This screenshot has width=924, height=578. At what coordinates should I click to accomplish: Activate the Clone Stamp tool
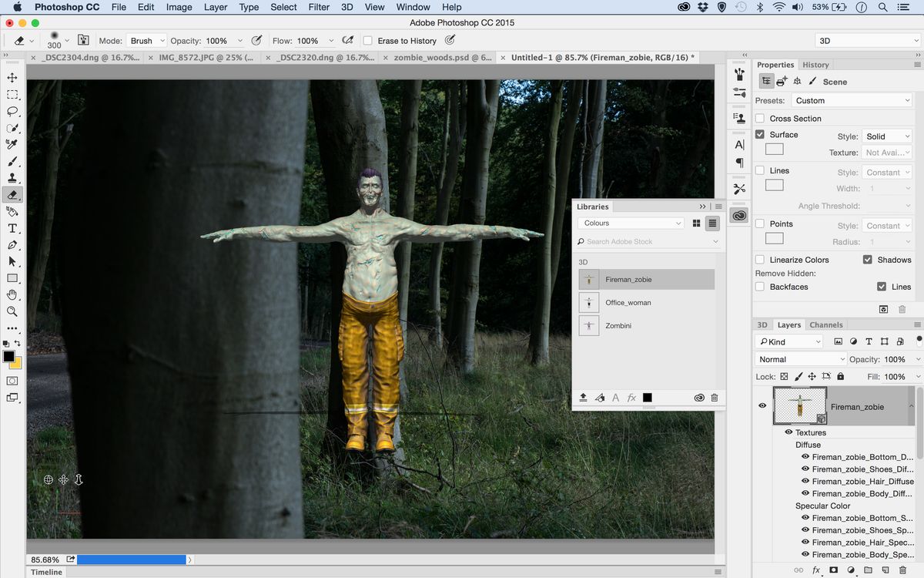tap(12, 178)
